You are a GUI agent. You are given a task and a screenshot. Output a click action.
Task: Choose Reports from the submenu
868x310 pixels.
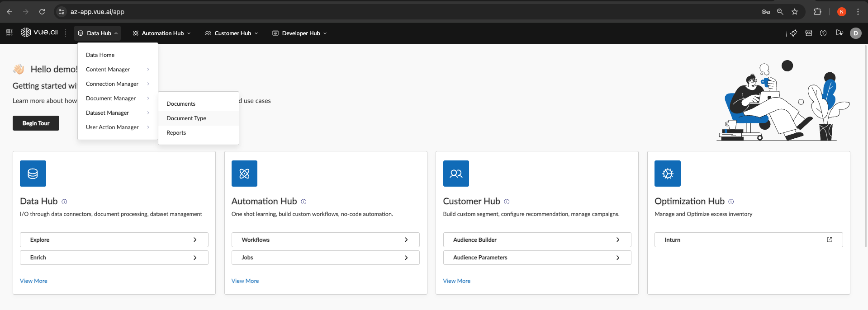click(x=176, y=133)
